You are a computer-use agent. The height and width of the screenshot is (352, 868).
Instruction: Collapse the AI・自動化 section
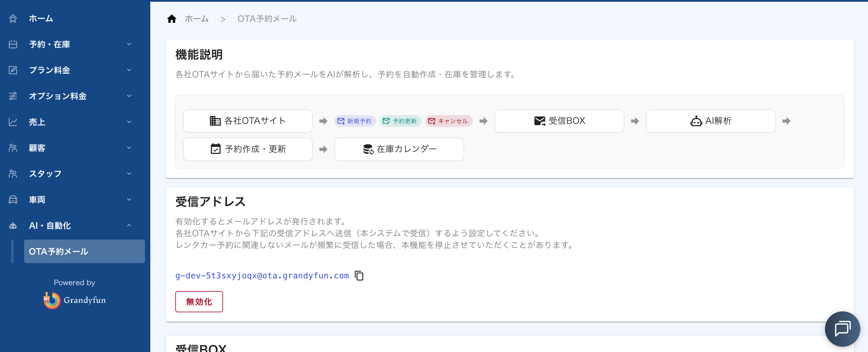[129, 225]
